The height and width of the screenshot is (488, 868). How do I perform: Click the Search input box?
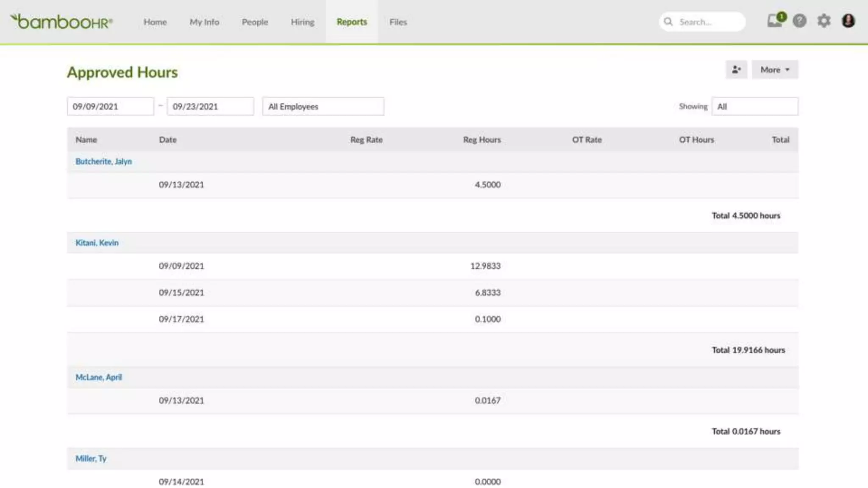(708, 22)
